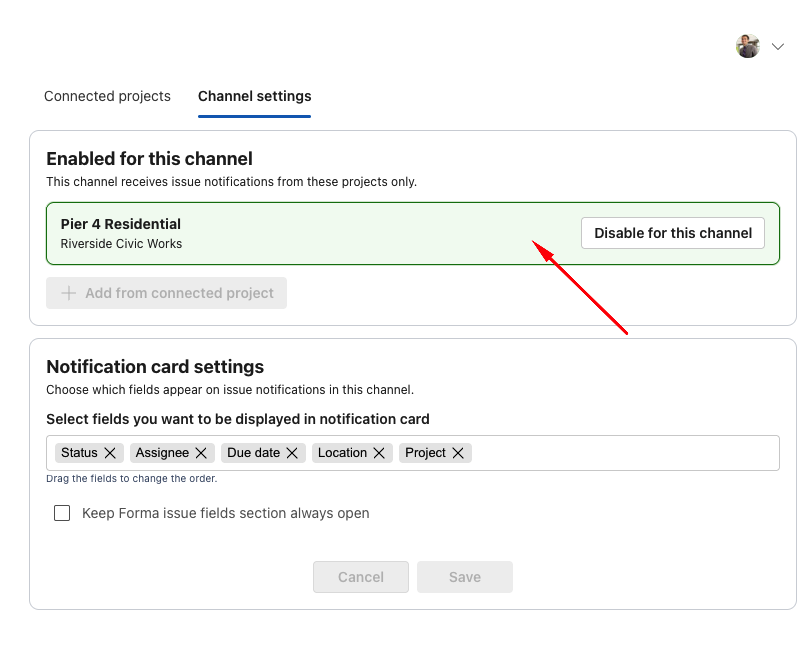Switch to the Connected projects tab
This screenshot has width=811, height=654.
[107, 96]
